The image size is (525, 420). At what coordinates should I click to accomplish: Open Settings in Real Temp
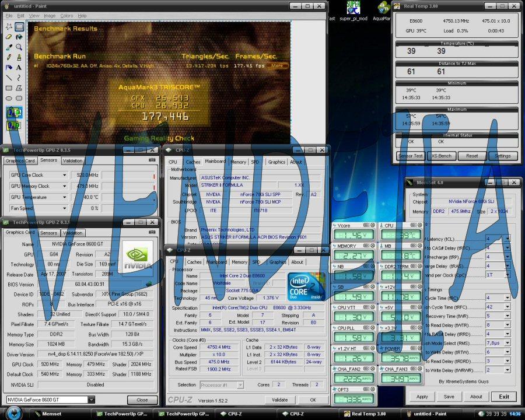(503, 156)
